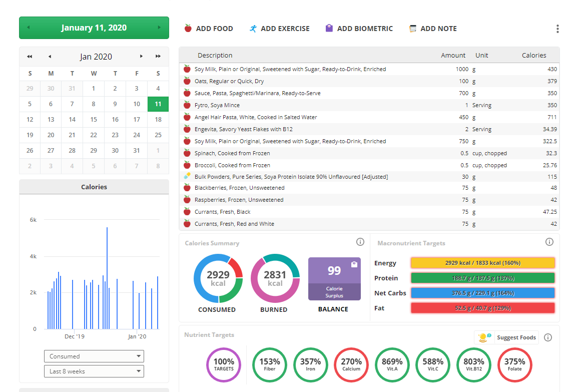Click the red Fat target bar

pyautogui.click(x=482, y=308)
